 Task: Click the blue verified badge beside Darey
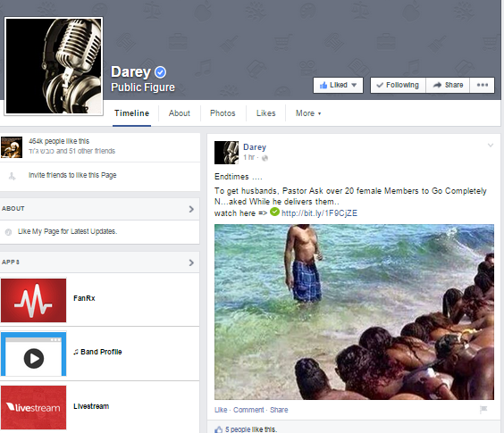[160, 72]
